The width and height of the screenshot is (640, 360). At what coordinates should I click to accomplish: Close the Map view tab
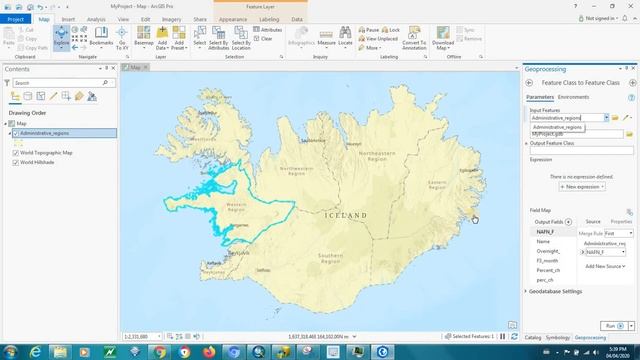[x=145, y=67]
